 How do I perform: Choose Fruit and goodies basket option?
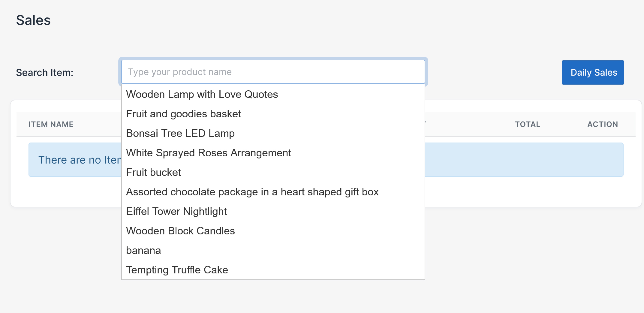pos(183,114)
